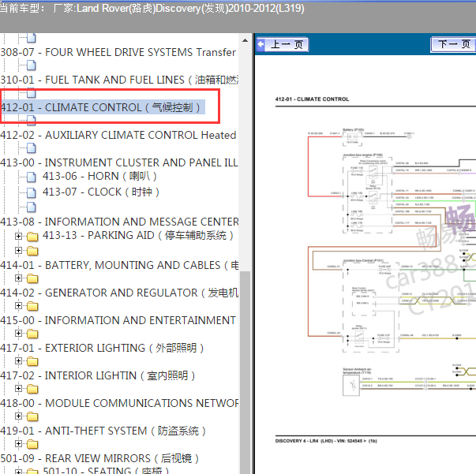
Task: Click the page icon above the 412-02 AUXILIARY CLIMATE CONTROL label
Action: point(32,121)
